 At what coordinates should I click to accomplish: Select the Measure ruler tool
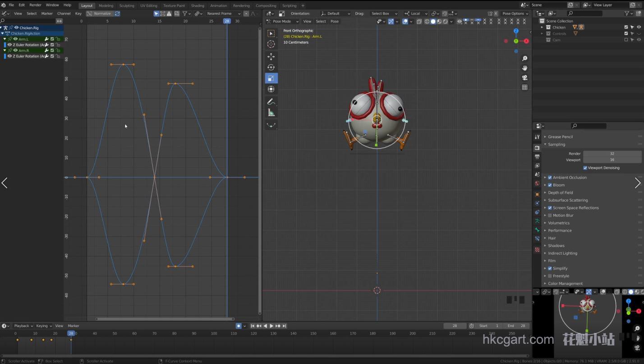tap(271, 113)
